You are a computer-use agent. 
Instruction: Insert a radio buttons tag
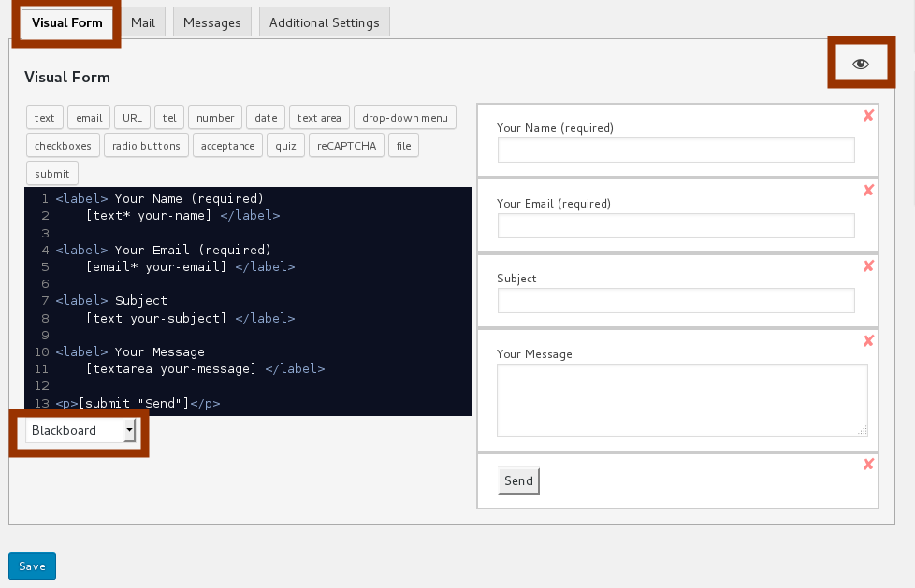[146, 146]
